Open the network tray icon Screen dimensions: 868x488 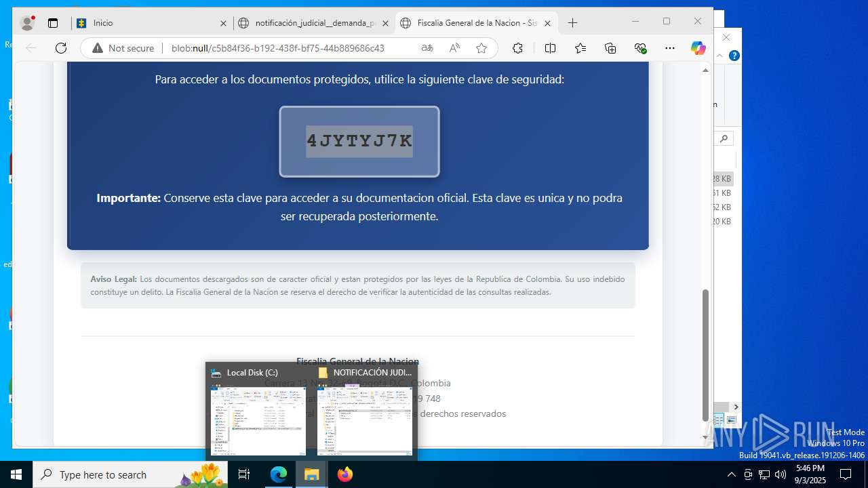(x=764, y=474)
